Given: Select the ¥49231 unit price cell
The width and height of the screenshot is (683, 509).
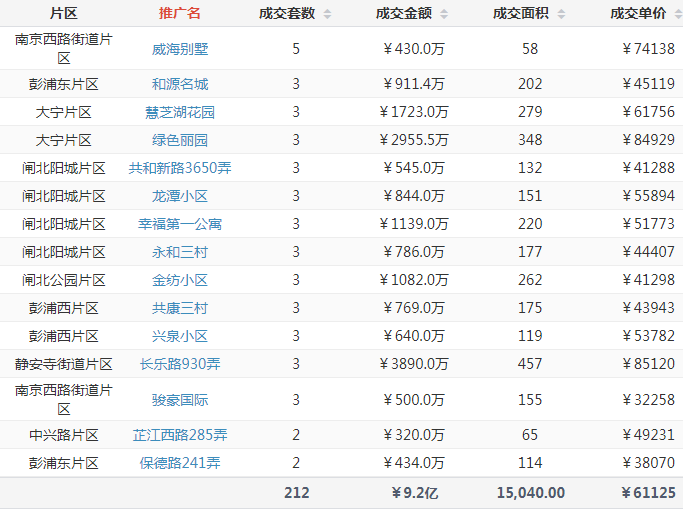Looking at the screenshot, I should pos(649,435).
